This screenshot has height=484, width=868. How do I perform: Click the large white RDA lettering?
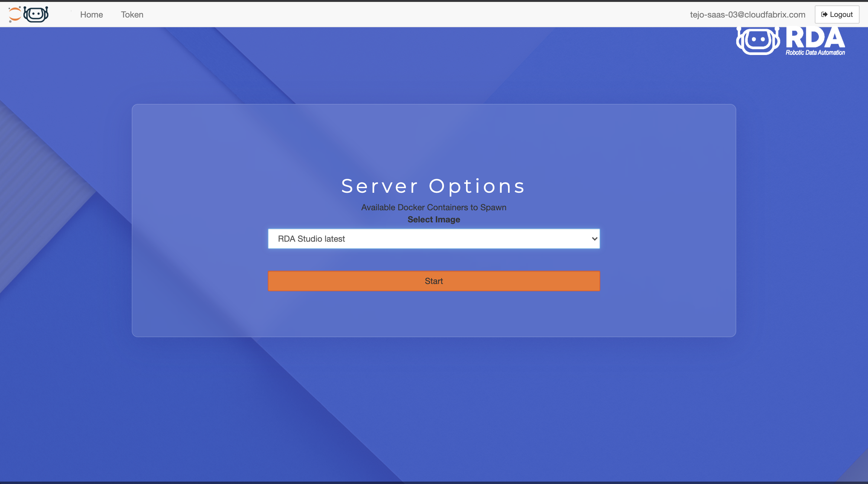815,38
